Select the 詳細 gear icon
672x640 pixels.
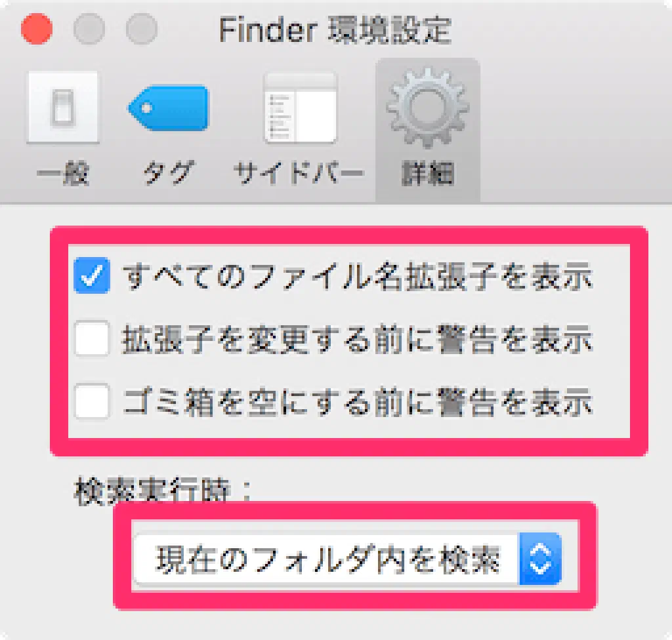coord(427,107)
